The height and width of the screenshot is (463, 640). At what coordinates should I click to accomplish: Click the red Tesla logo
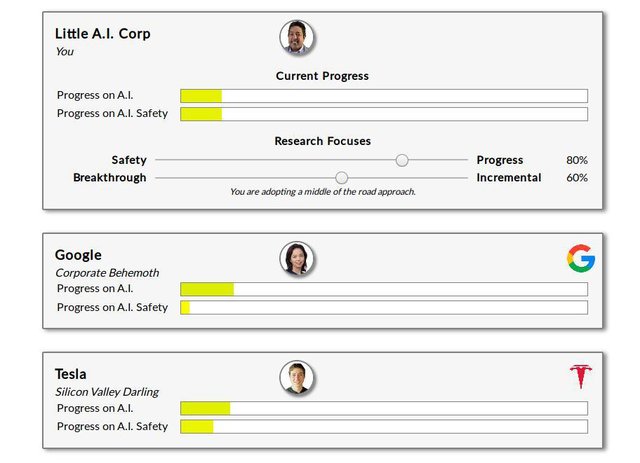click(x=581, y=376)
